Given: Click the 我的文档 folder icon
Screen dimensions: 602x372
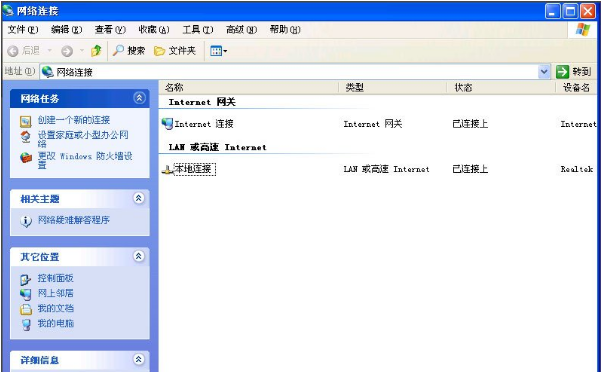Looking at the screenshot, I should coord(25,309).
